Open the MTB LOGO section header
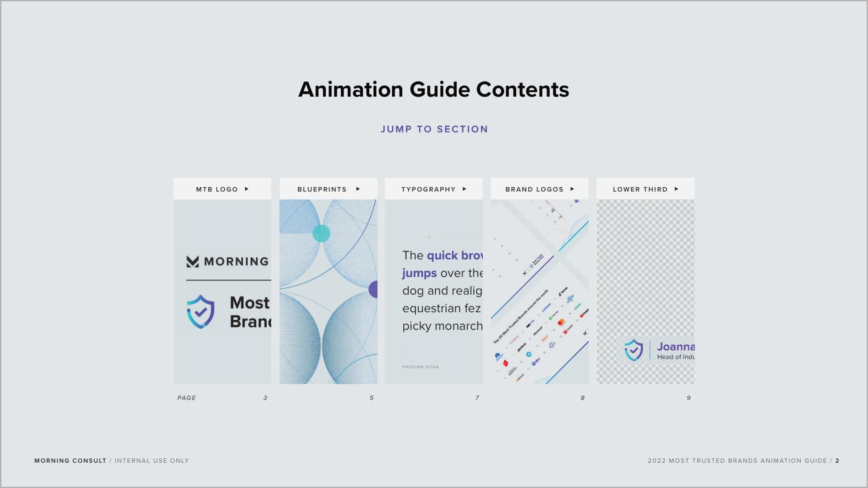868x488 pixels. [217, 189]
